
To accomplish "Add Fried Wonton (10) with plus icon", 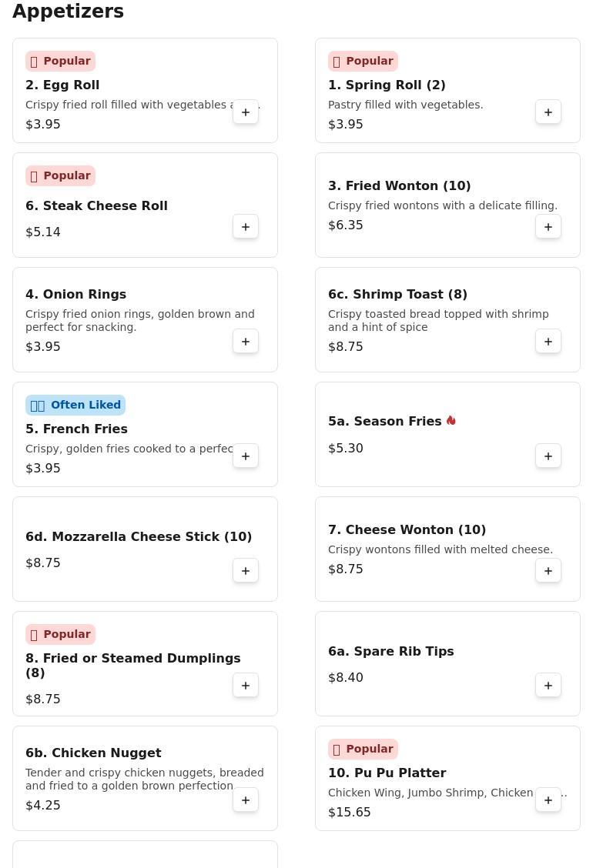I will (548, 226).
